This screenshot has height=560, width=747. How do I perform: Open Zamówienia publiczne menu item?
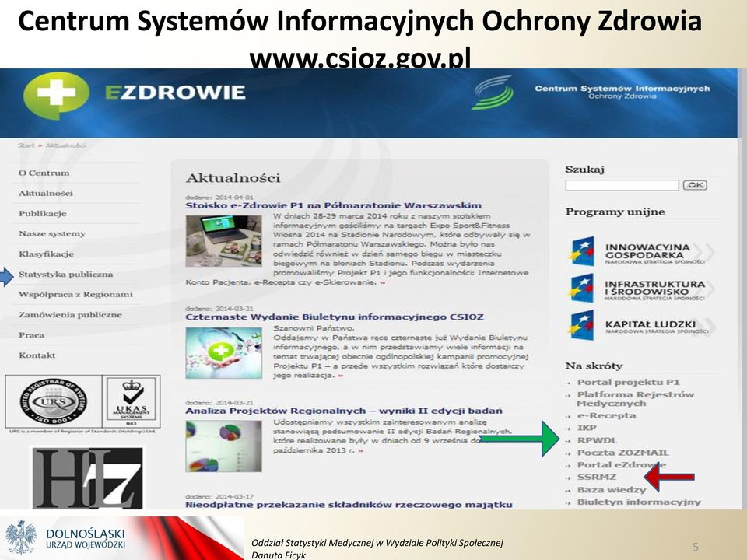70,315
